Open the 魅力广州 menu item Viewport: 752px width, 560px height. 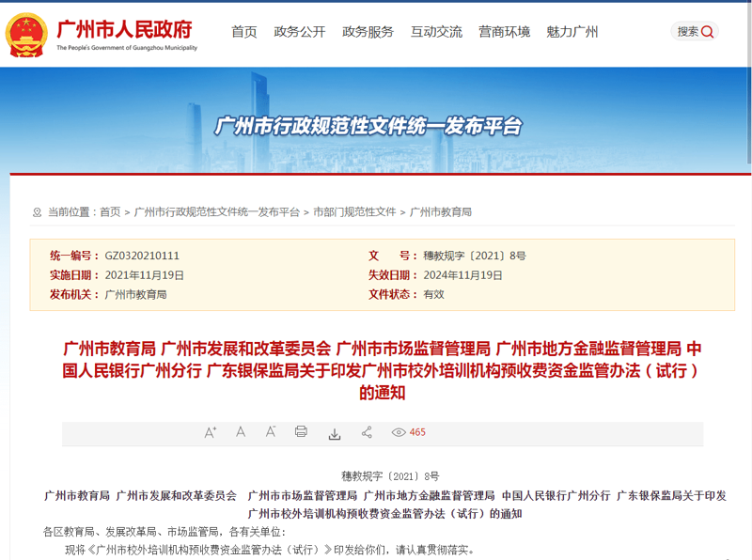[572, 32]
